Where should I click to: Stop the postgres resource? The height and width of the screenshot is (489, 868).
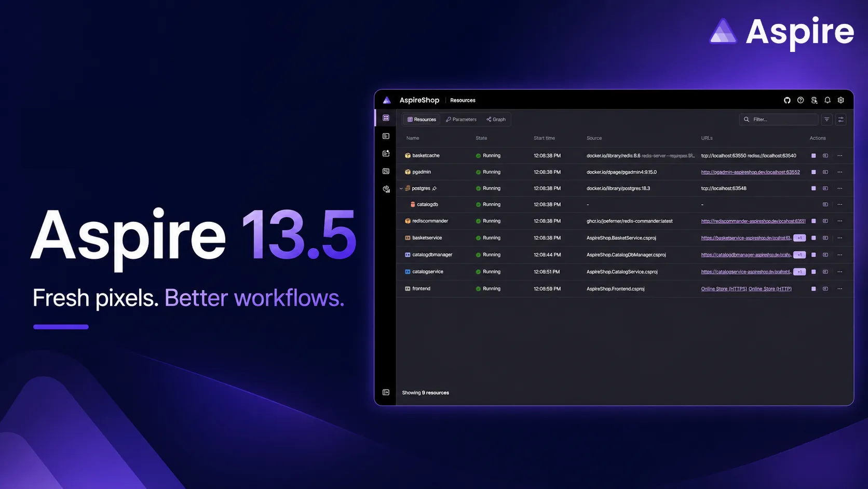click(813, 189)
